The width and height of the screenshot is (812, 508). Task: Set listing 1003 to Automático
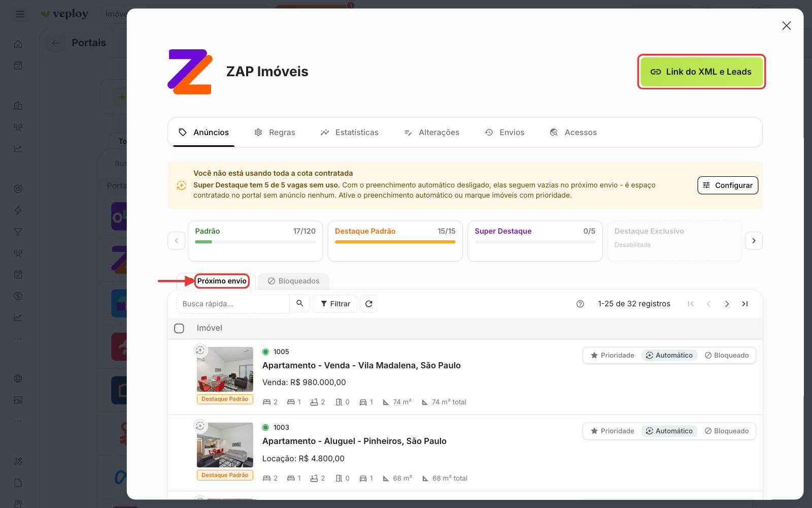[669, 431]
